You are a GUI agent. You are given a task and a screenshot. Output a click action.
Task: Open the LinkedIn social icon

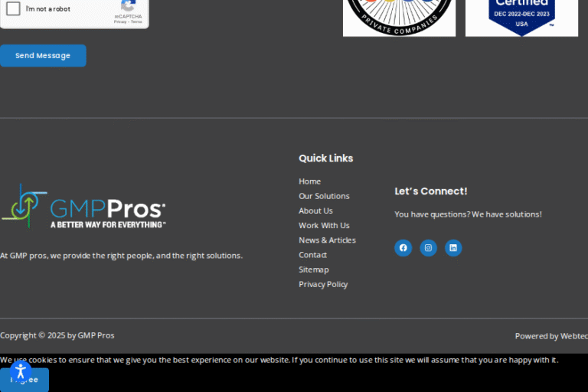click(x=453, y=248)
